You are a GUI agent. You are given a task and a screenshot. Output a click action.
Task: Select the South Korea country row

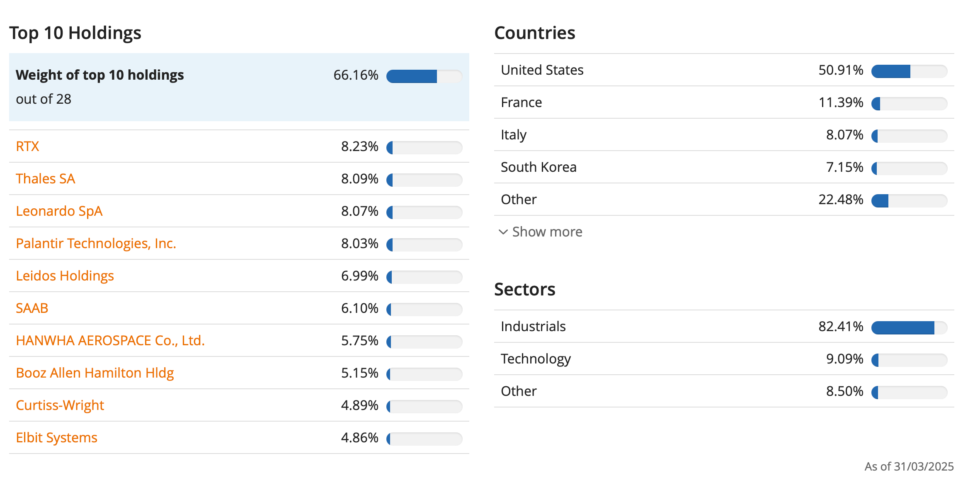[x=724, y=167]
